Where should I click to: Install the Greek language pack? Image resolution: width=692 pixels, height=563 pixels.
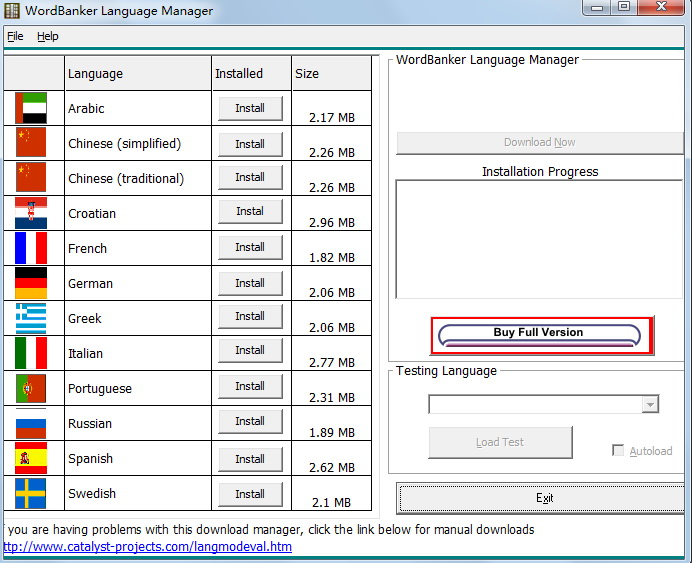[x=250, y=316]
